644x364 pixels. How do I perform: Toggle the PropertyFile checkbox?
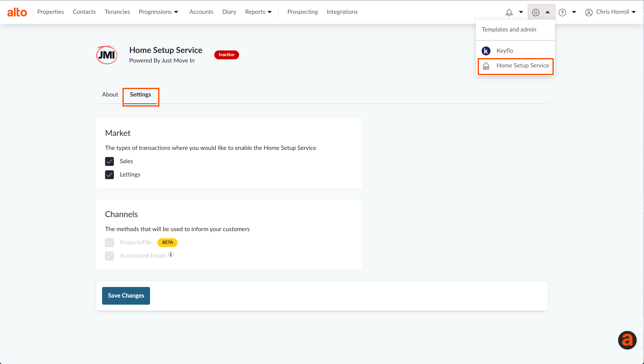109,243
